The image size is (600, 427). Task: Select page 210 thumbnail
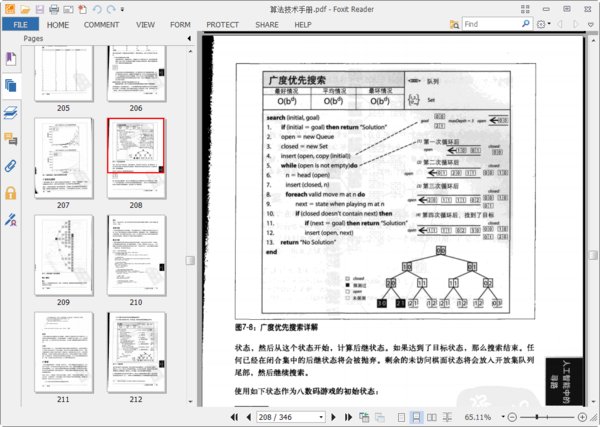click(136, 255)
